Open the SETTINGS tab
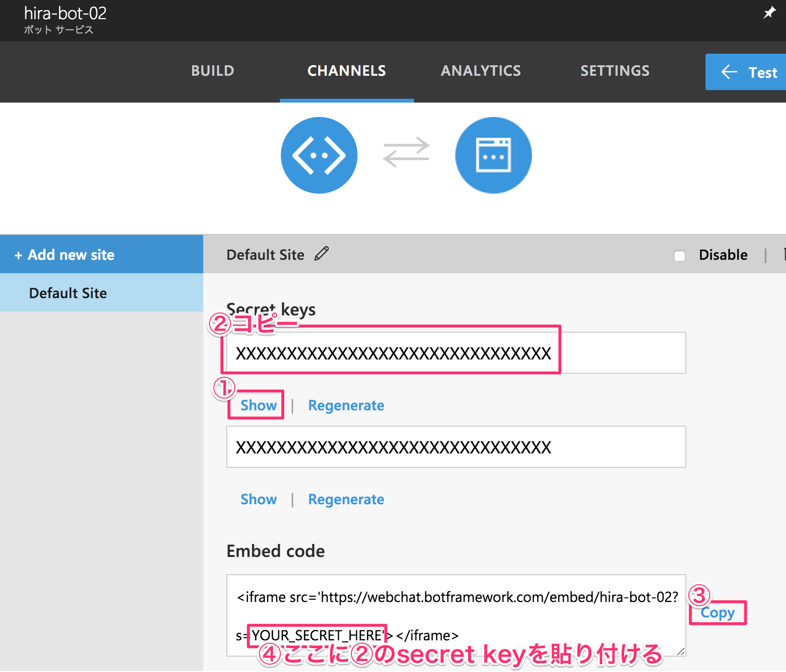 [615, 70]
